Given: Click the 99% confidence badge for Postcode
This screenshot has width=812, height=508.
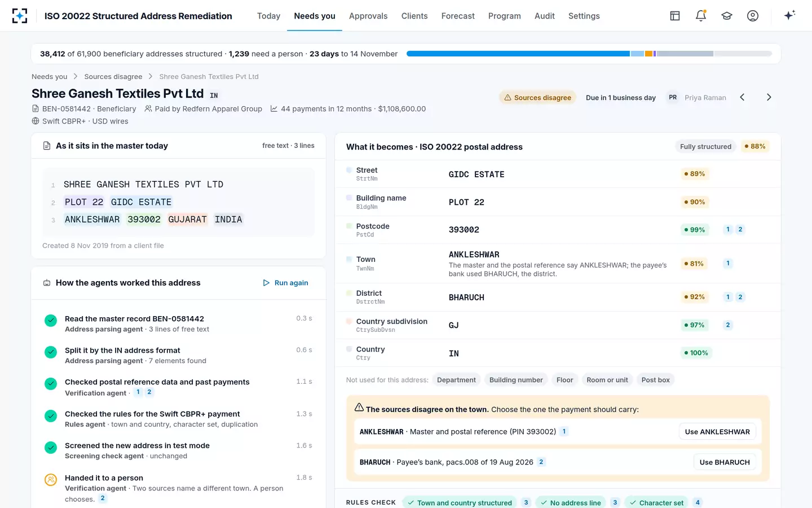Looking at the screenshot, I should 695,230.
